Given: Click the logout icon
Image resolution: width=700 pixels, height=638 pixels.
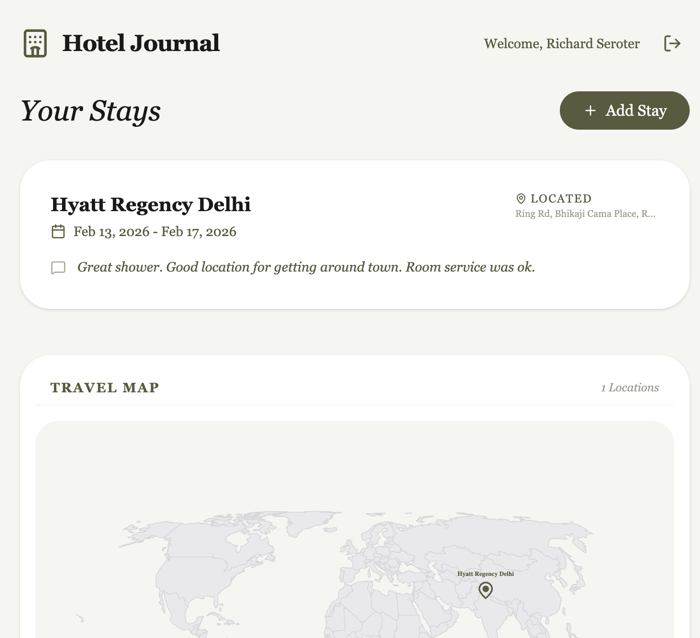Looking at the screenshot, I should [x=672, y=43].
